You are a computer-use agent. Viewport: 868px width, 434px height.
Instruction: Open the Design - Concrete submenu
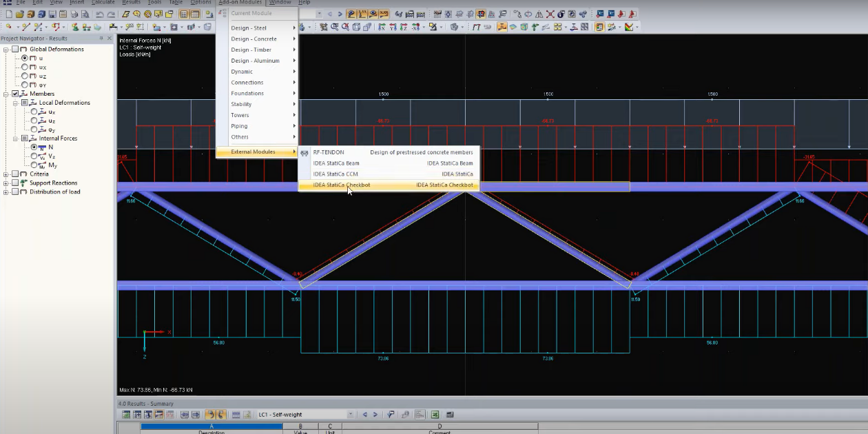point(255,39)
